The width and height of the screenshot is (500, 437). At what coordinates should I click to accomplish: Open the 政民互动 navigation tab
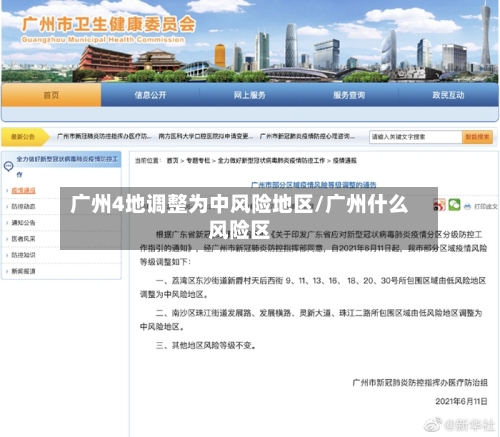tap(448, 95)
